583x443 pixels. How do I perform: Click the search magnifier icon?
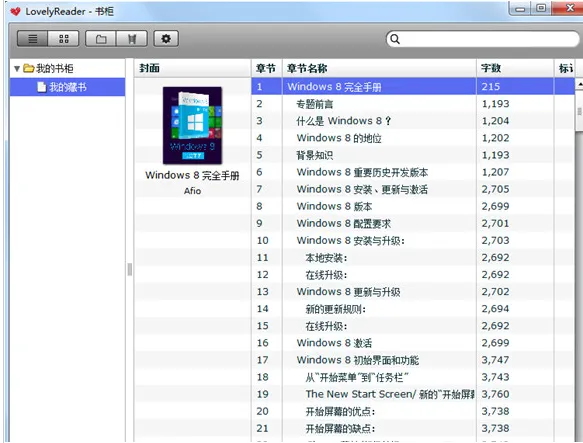click(x=395, y=39)
